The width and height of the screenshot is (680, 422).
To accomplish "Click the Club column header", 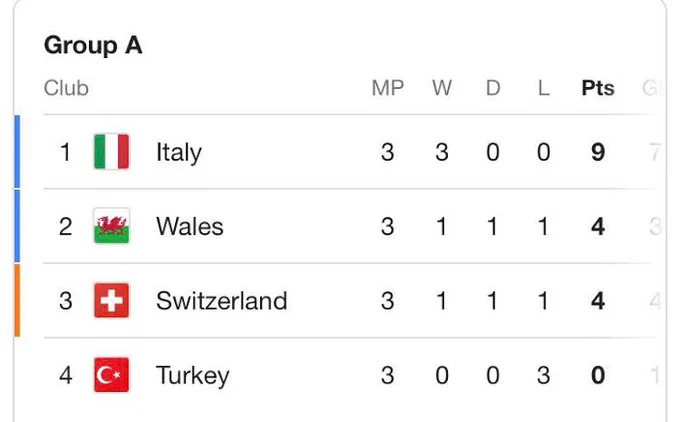I will (x=66, y=88).
